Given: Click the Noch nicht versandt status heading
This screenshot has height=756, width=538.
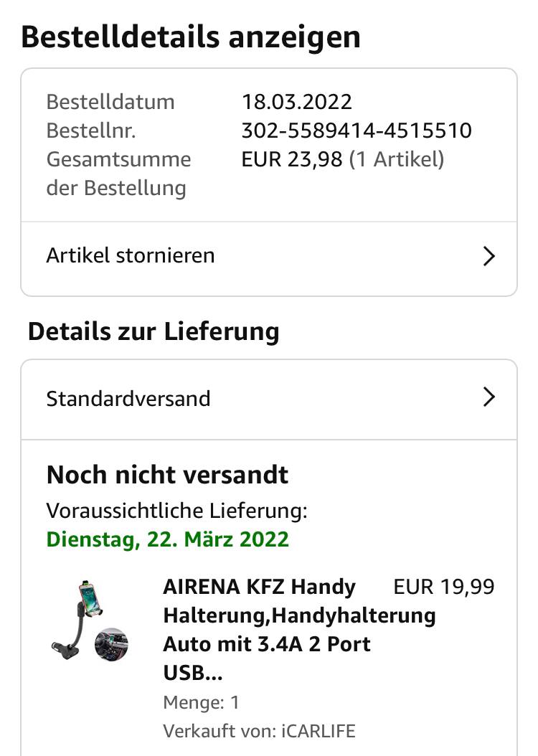Looking at the screenshot, I should [x=168, y=475].
